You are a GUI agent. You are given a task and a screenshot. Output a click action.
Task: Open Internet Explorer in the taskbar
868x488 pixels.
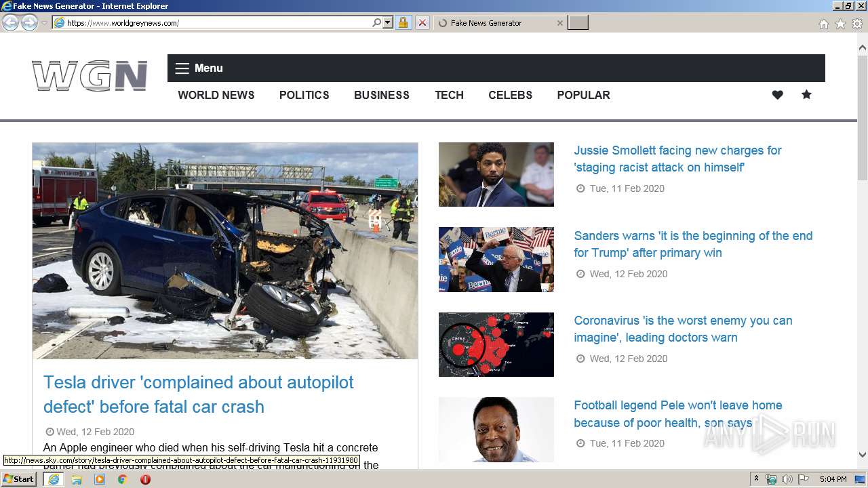(x=54, y=479)
